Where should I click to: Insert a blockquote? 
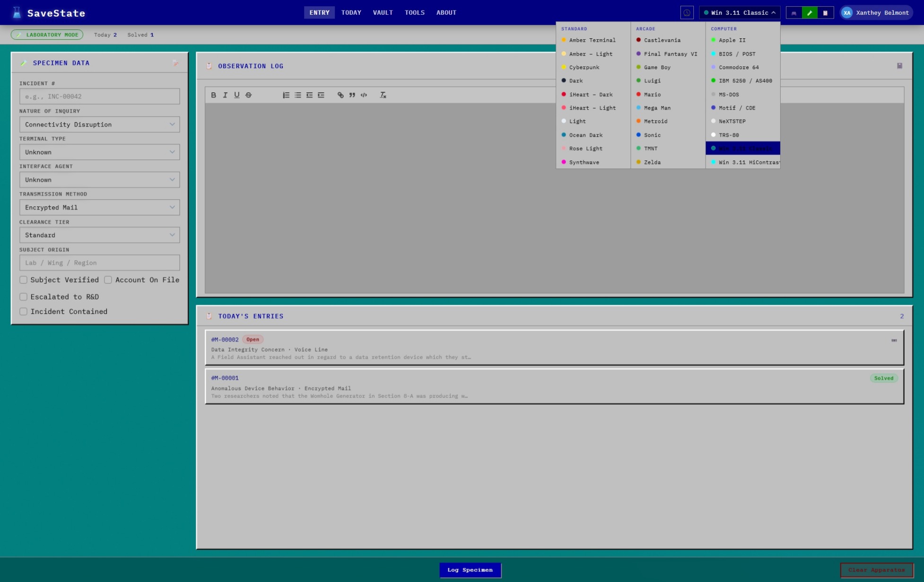tap(352, 95)
